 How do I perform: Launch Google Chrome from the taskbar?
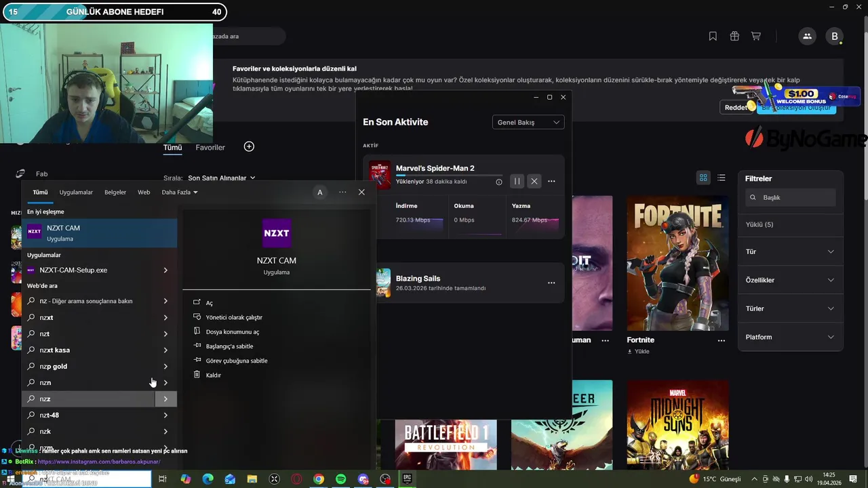319,479
